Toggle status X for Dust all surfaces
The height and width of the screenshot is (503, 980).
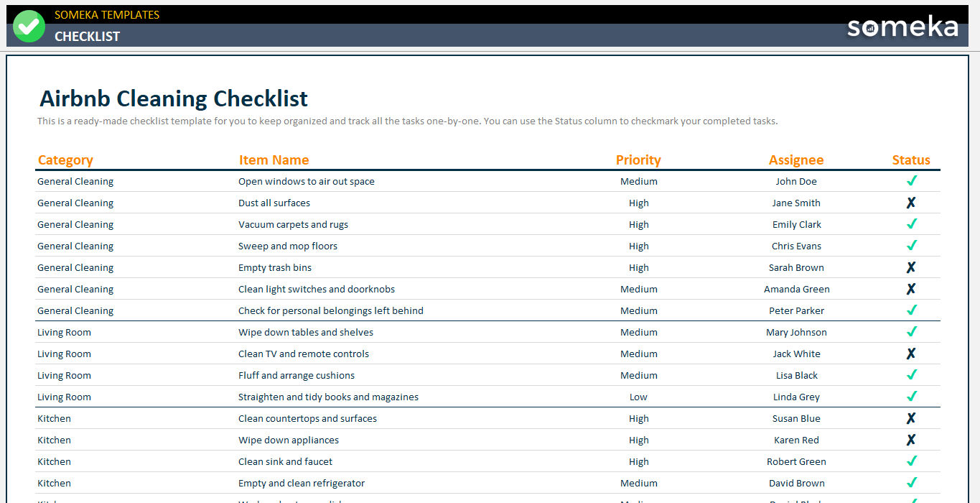tap(911, 203)
